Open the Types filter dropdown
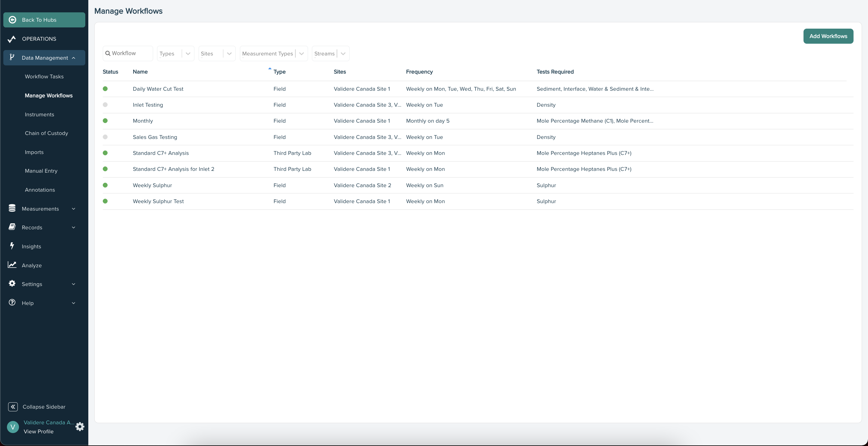Image resolution: width=868 pixels, height=446 pixels. coord(188,54)
